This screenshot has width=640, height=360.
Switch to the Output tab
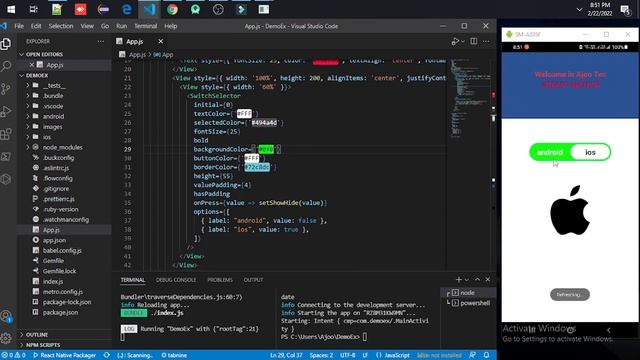coord(253,280)
